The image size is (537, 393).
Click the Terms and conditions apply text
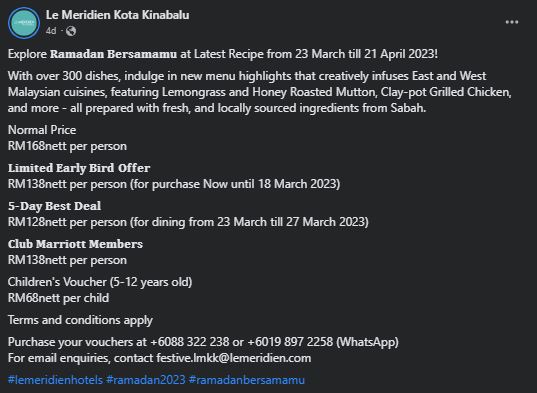click(80, 320)
